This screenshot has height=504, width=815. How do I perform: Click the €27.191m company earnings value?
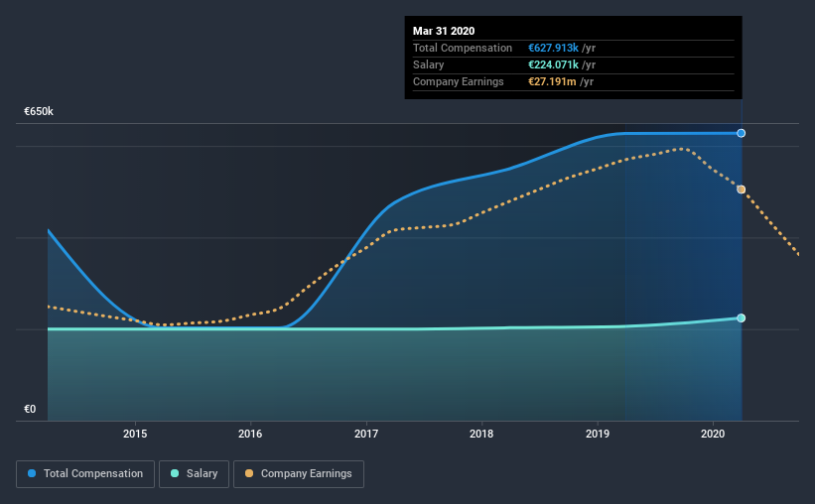(x=552, y=81)
